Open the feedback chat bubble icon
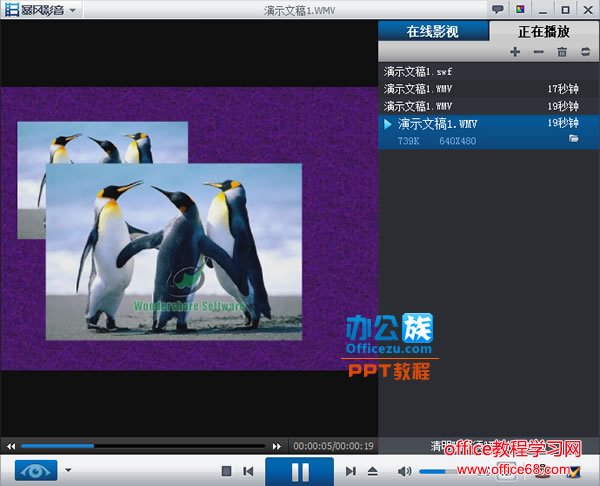The width and height of the screenshot is (600, 486). coord(497,9)
